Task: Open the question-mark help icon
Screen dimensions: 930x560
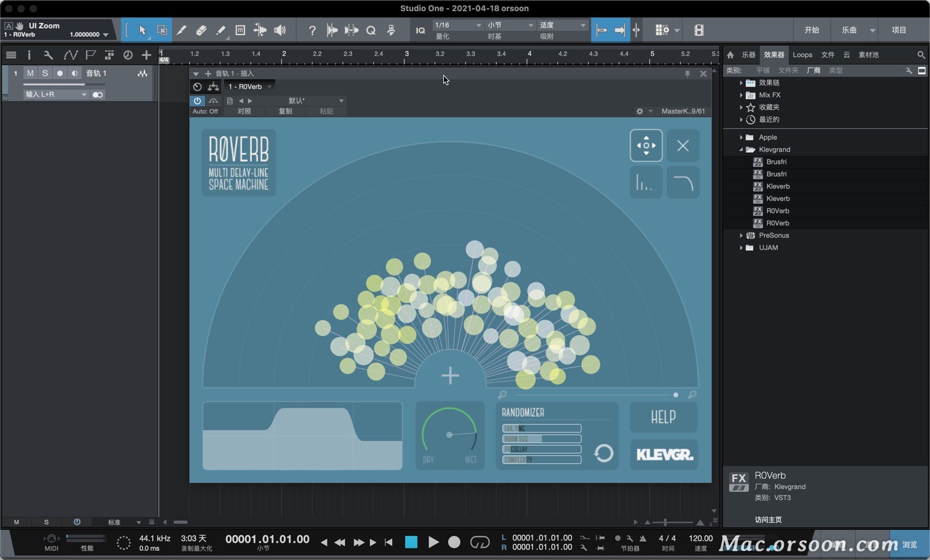Action: point(312,30)
